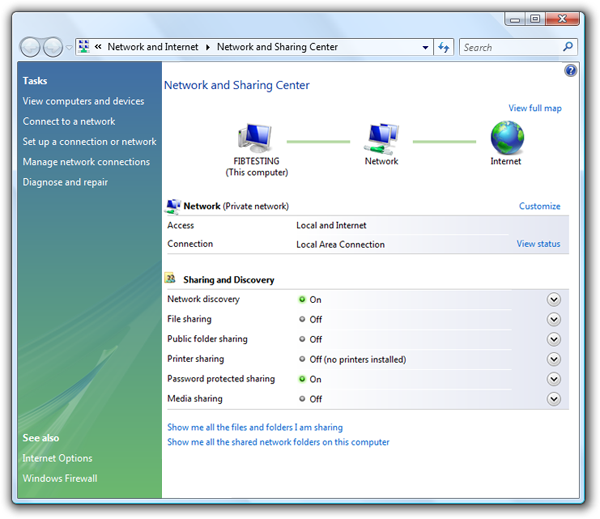Expand the Media sharing settings

tap(554, 399)
